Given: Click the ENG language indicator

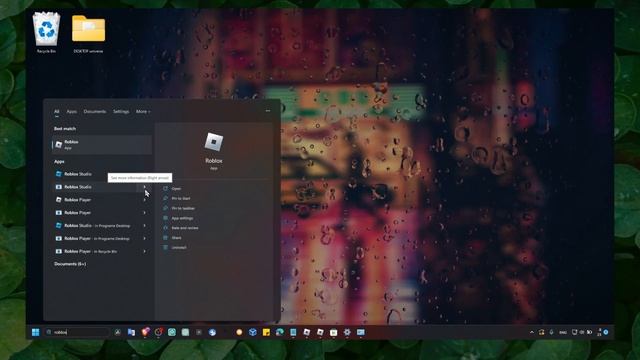Looking at the screenshot, I should (x=563, y=332).
